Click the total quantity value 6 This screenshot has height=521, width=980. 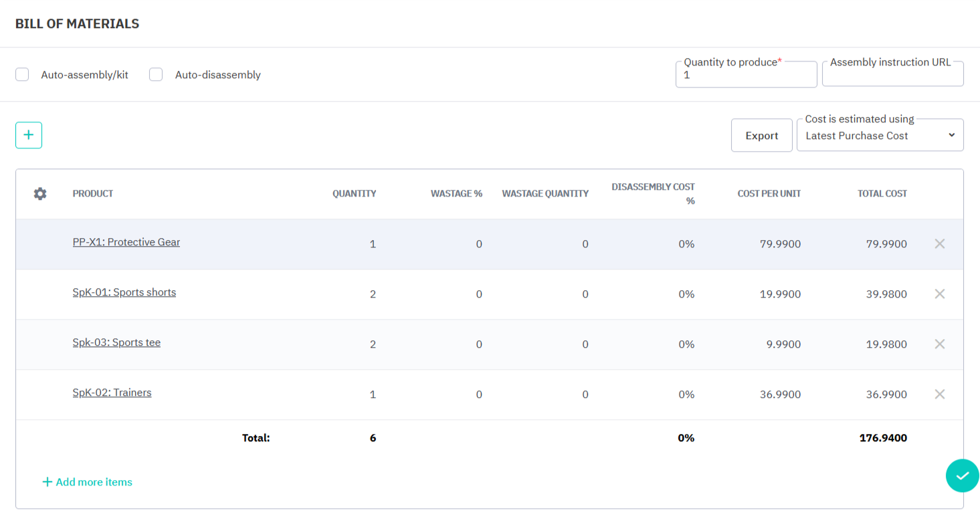(x=373, y=439)
